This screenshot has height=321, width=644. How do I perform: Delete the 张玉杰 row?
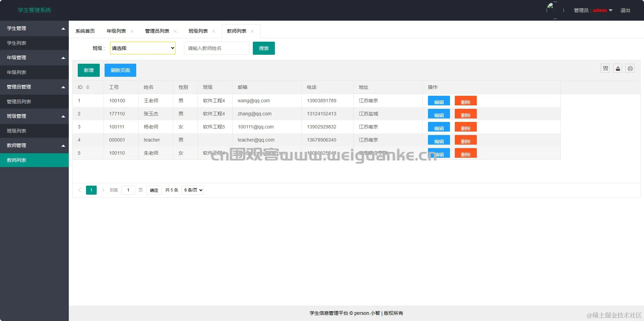[x=466, y=114]
